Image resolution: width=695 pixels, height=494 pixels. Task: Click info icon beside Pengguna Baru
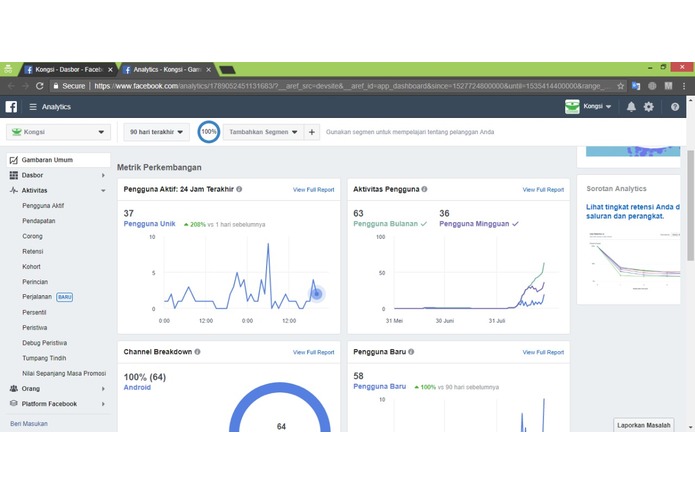(411, 352)
